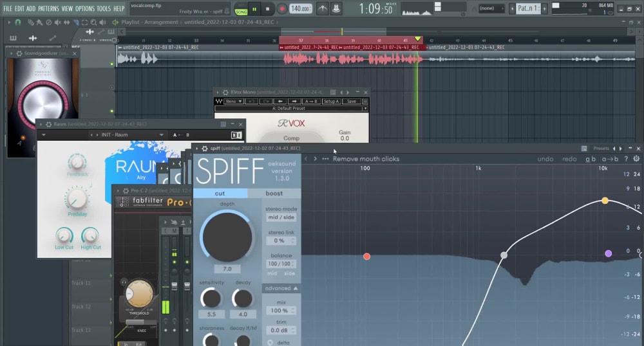Image resolution: width=644 pixels, height=346 pixels.
Task: Open spiff preset options three dots
Action: coord(325,159)
